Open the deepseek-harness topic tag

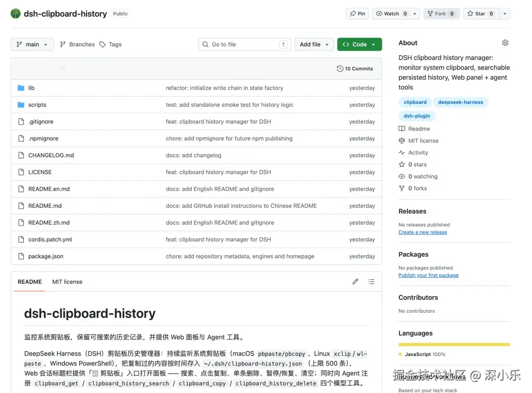(x=461, y=102)
